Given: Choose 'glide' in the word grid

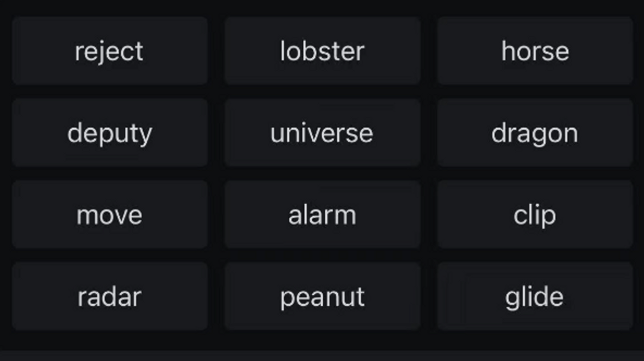Looking at the screenshot, I should pos(535,297).
